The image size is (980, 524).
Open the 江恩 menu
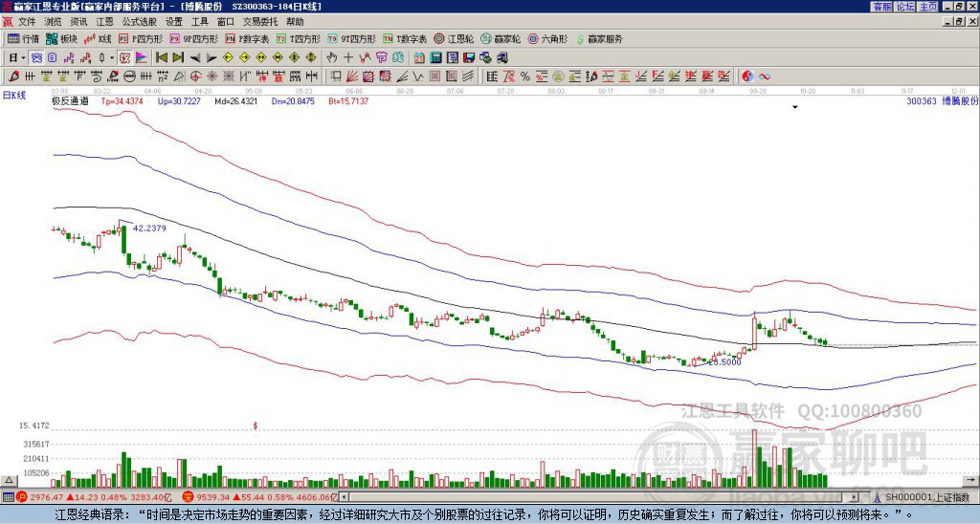105,22
